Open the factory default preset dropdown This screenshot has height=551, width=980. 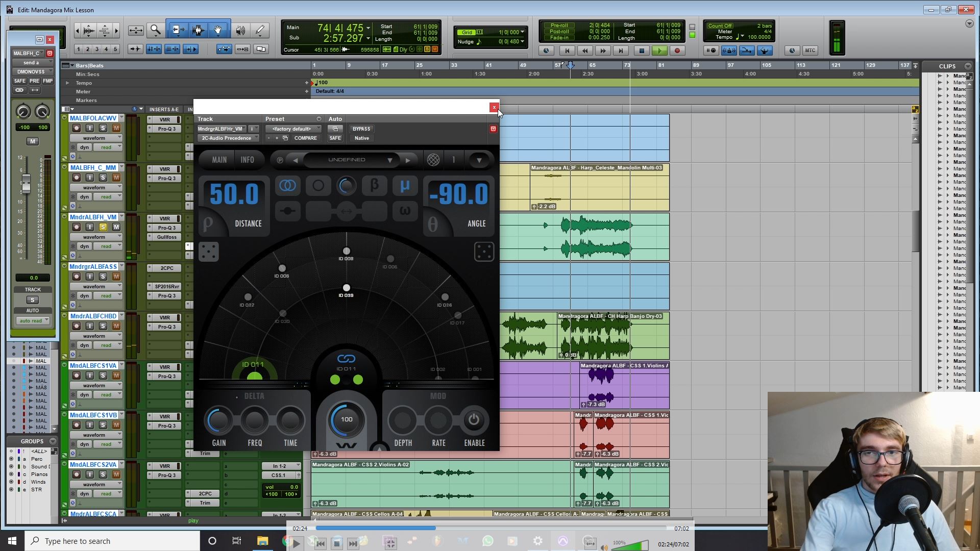(293, 129)
